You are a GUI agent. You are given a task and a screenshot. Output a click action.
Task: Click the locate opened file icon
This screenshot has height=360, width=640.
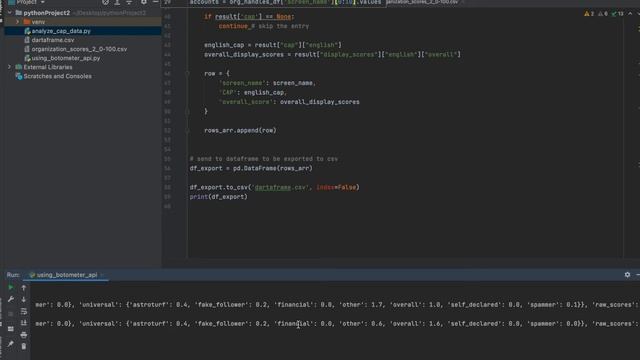106,2
